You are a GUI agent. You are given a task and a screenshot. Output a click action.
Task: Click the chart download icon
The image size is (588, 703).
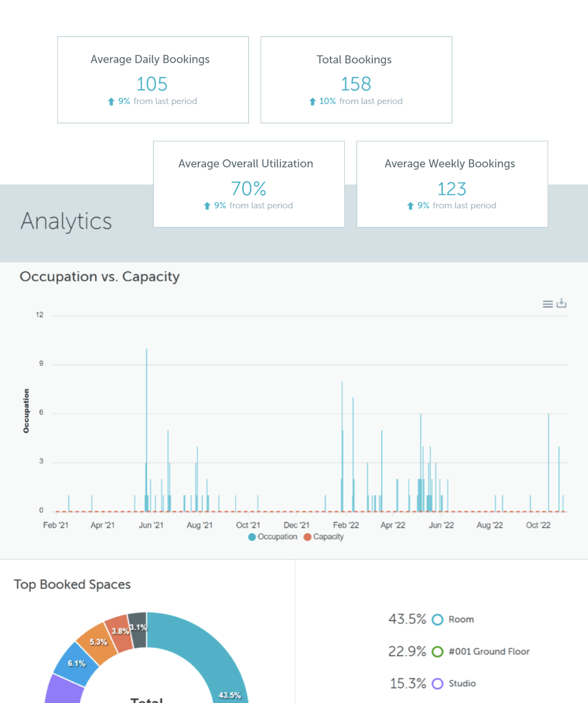562,303
